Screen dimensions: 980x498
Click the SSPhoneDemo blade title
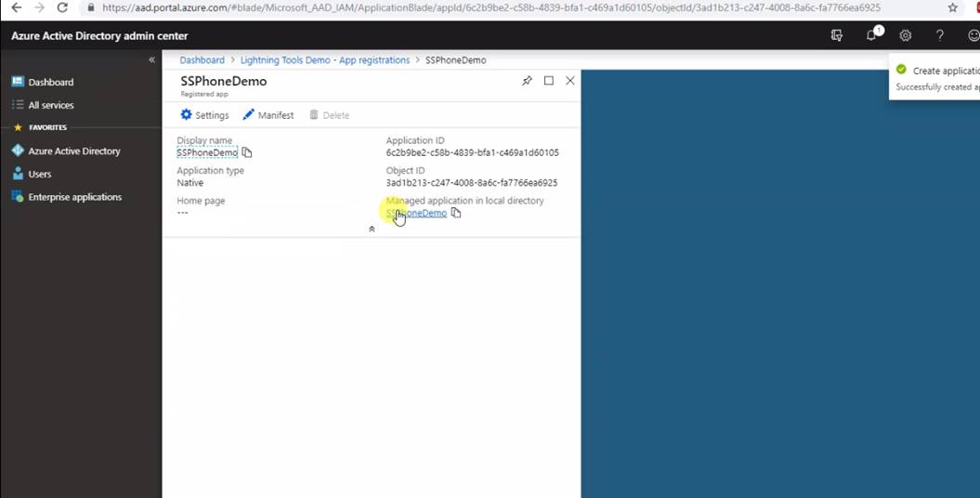(x=224, y=81)
